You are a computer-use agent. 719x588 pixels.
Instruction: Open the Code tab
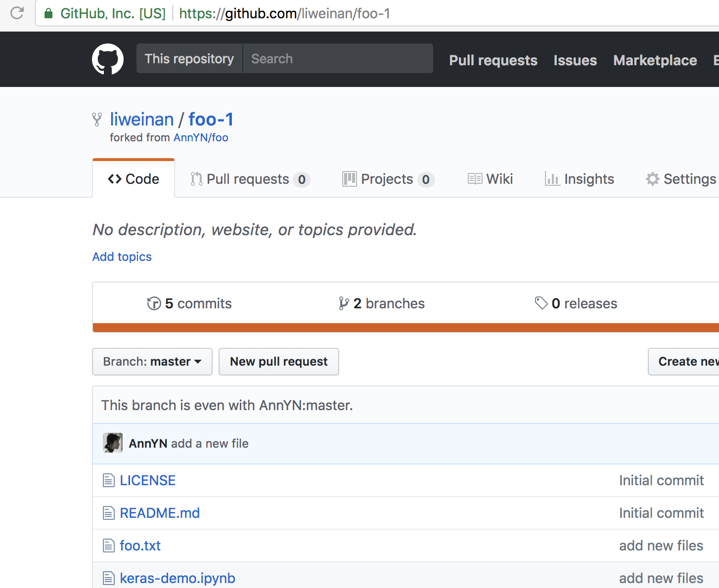[x=134, y=179]
